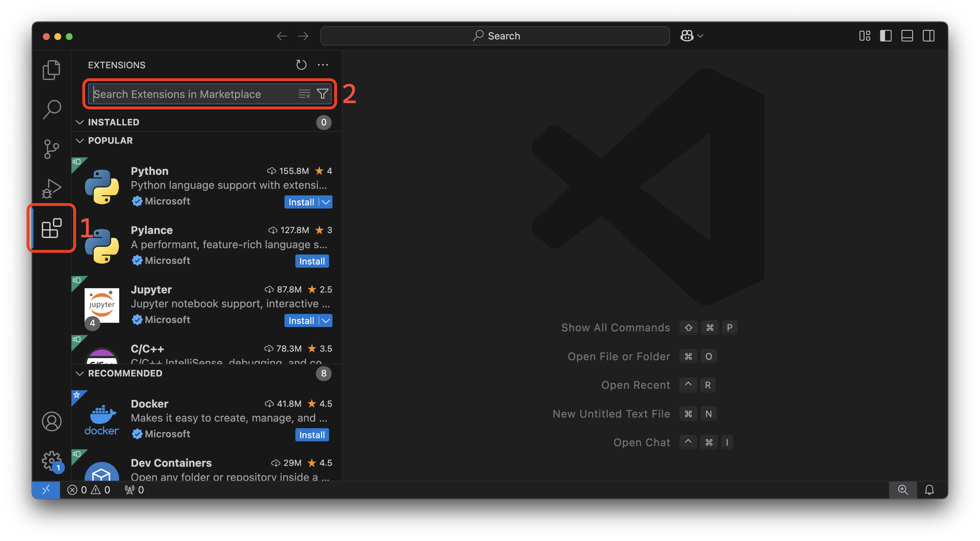
Task: Toggle the bottom panel visibility
Action: tap(907, 36)
